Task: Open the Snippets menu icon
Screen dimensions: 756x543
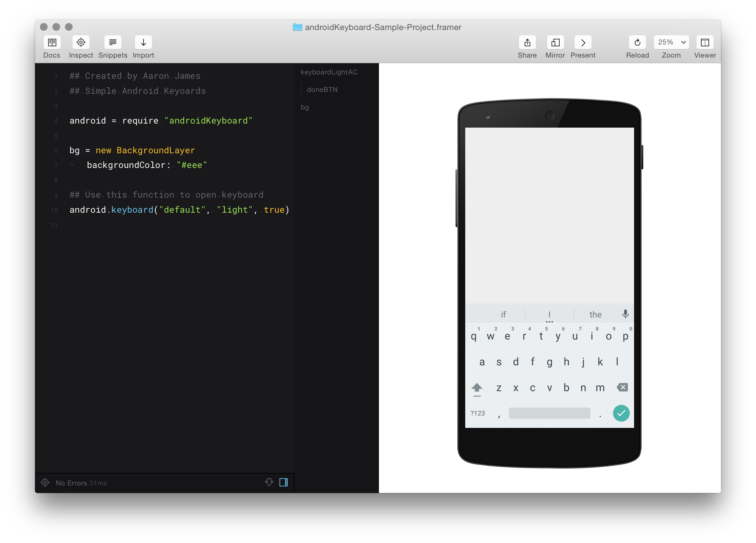Action: (113, 43)
